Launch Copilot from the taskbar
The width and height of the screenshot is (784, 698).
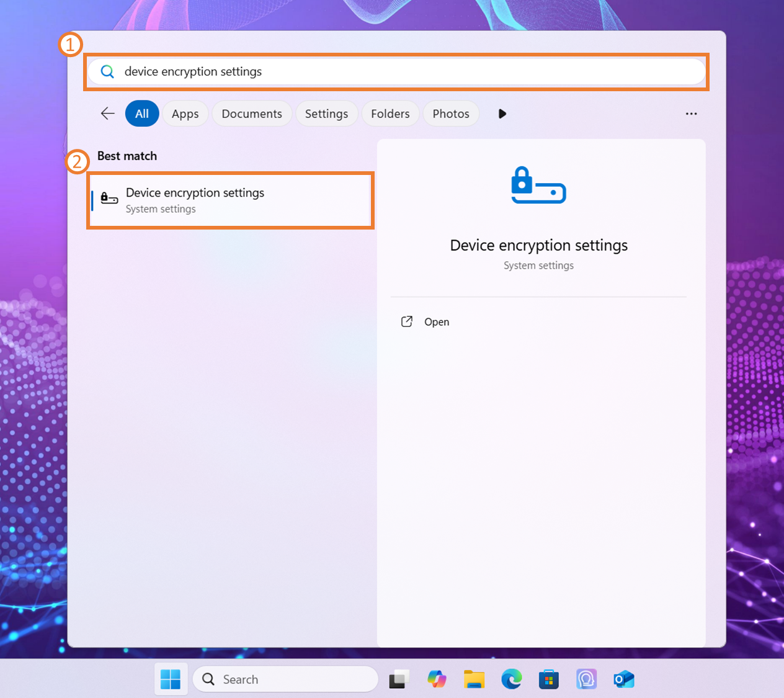tap(437, 679)
